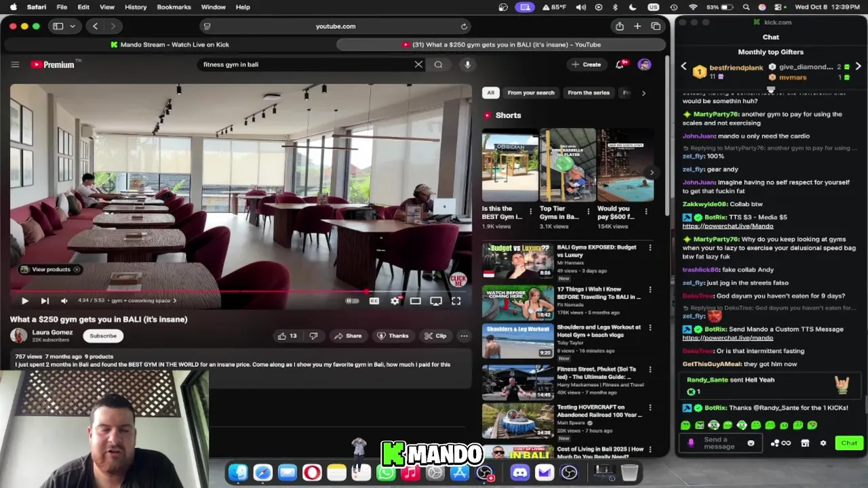Open the powerchat.live/Mando link under 'Media $5'
This screenshot has height=488, width=868.
click(728, 226)
